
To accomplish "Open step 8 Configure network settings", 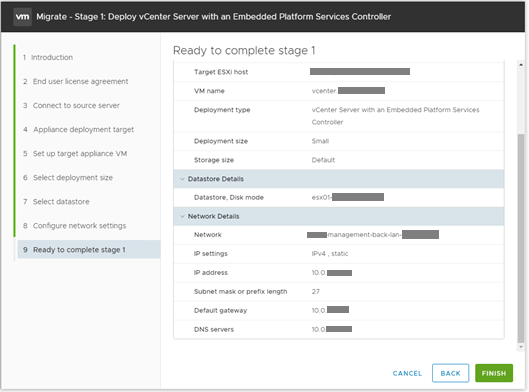I will point(75,226).
